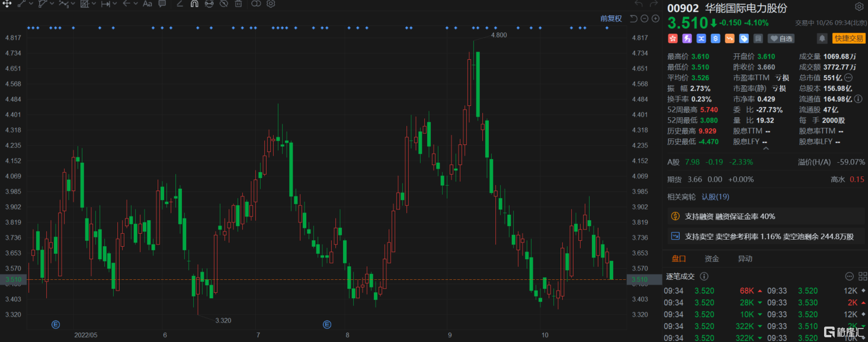Click the E earnings marker near May
The width and height of the screenshot is (868, 342).
tap(56, 324)
